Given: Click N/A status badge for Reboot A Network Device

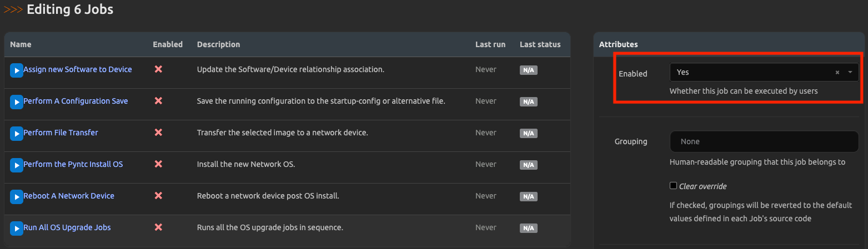Looking at the screenshot, I should tap(528, 196).
